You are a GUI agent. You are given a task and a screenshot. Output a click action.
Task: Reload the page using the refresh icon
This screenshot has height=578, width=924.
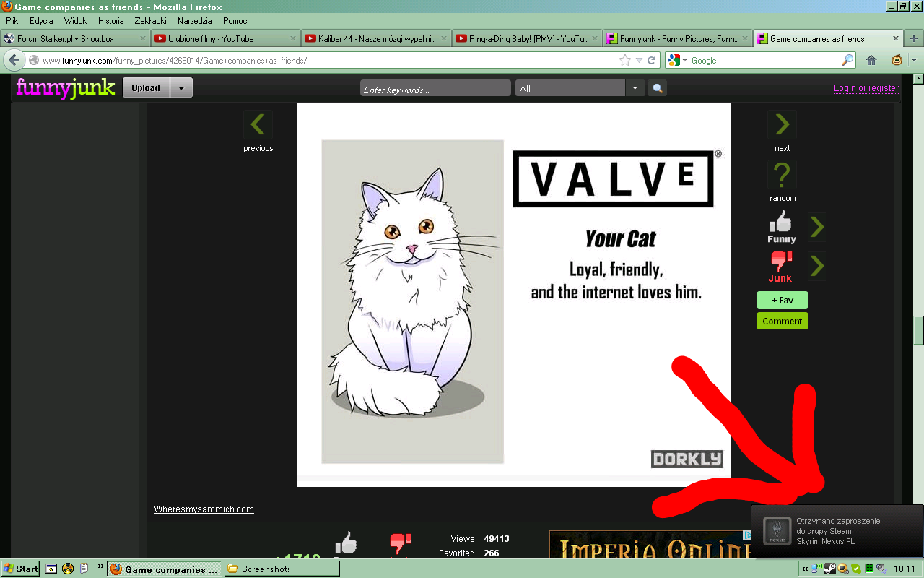652,60
